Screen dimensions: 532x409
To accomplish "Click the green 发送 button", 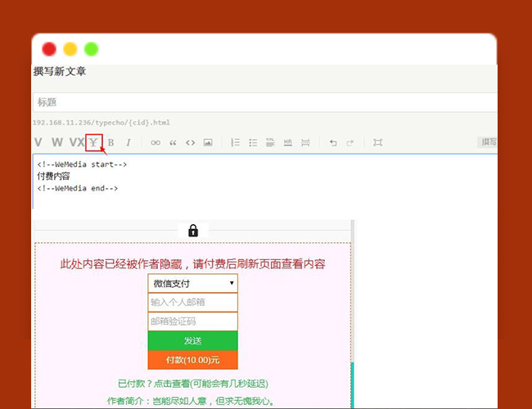I will point(192,340).
